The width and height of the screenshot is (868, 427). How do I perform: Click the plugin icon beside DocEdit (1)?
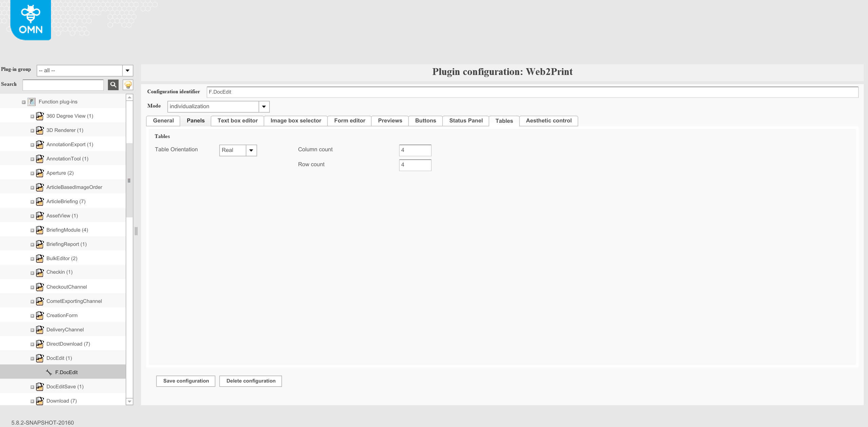(x=40, y=358)
